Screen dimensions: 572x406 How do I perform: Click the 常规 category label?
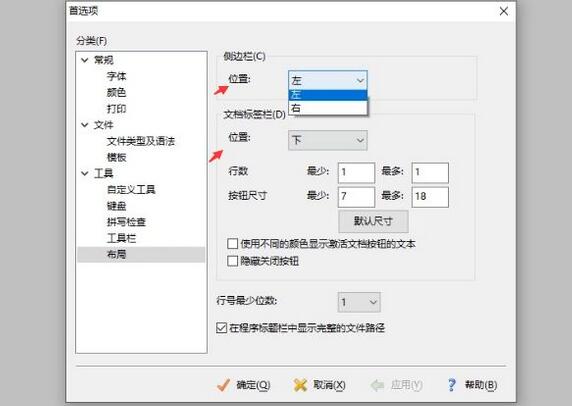[x=104, y=60]
